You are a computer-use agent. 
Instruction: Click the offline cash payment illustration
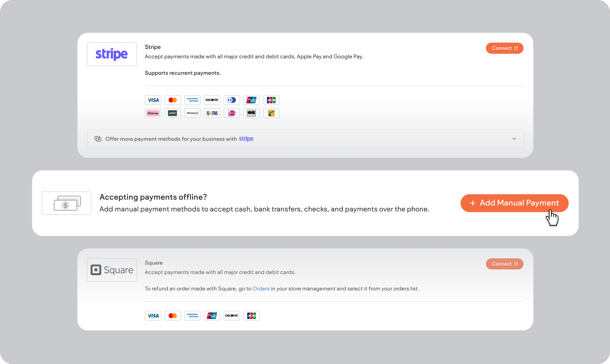(66, 203)
